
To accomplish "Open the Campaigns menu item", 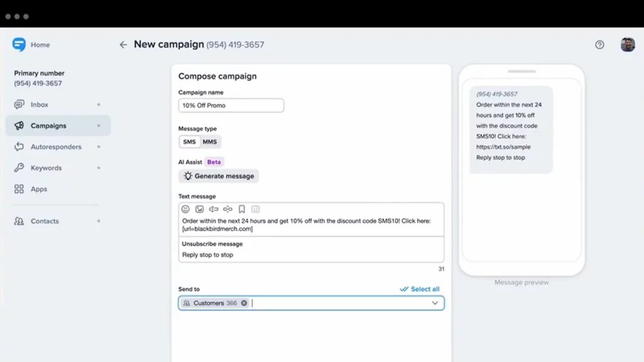I will coord(58,126).
